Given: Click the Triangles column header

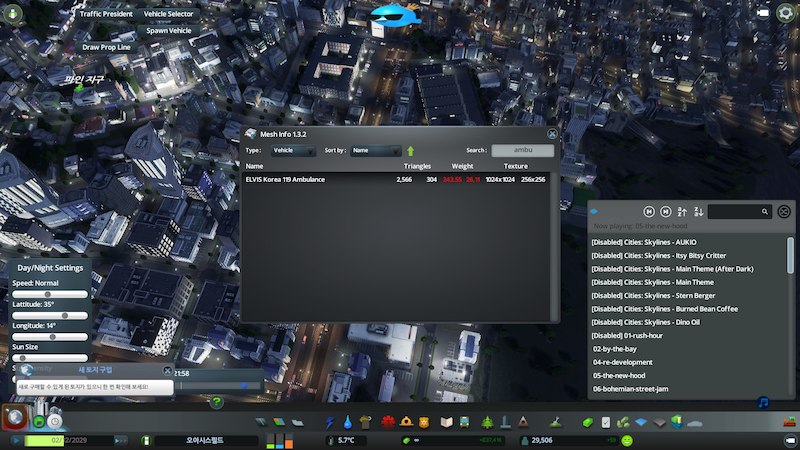Looking at the screenshot, I should (417, 166).
